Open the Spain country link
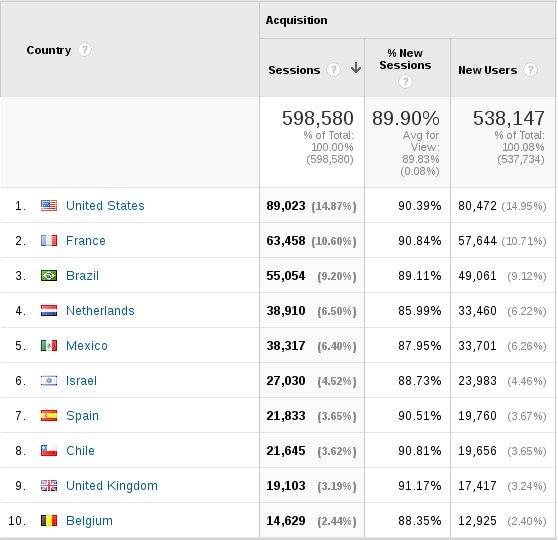This screenshot has width=558, height=540. click(x=82, y=416)
